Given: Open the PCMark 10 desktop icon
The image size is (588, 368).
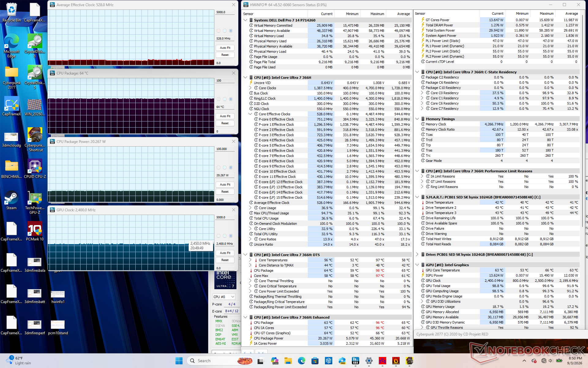Looking at the screenshot, I should click(x=35, y=232).
